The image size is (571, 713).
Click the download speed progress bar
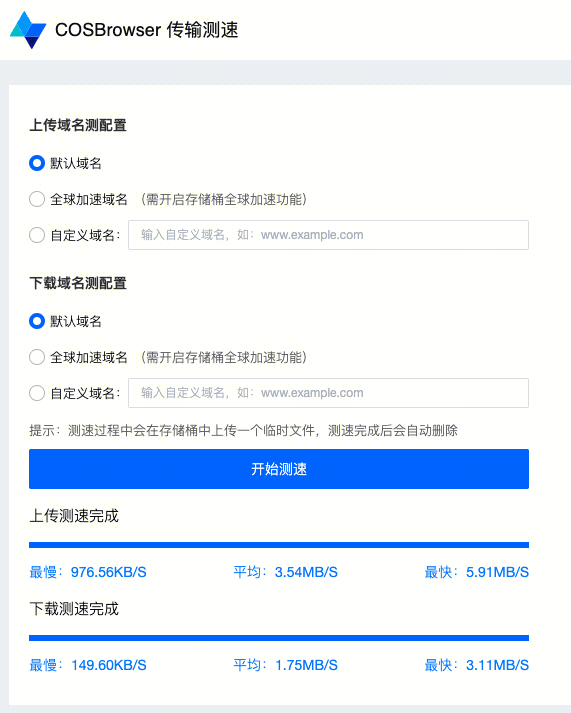coord(279,638)
